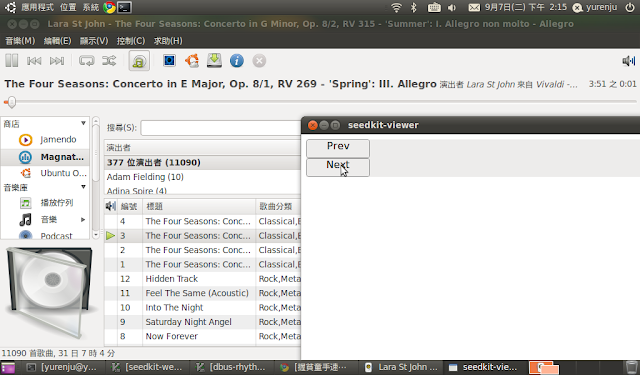
Task: Collapse the 音樂庫 section in sidebar
Action: pos(83,187)
